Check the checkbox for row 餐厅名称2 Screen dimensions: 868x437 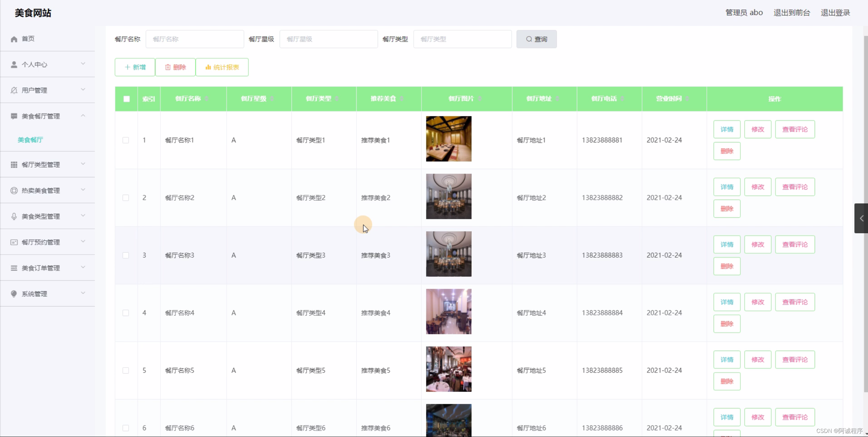click(x=126, y=198)
